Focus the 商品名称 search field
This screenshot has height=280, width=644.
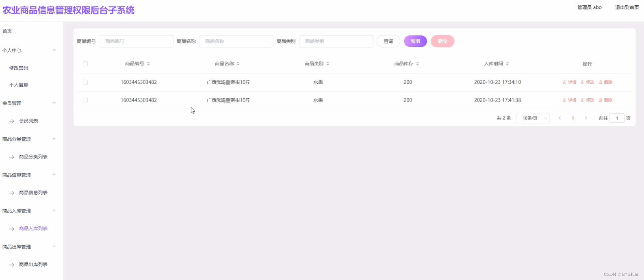coord(236,41)
